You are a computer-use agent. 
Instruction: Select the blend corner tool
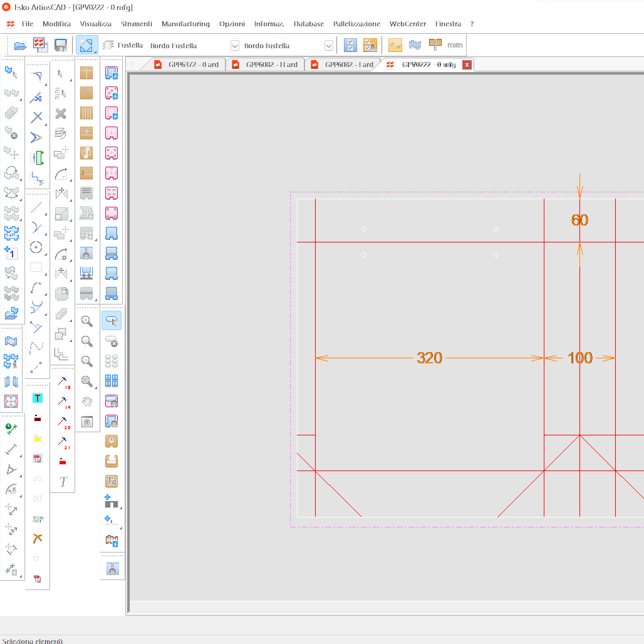[x=36, y=77]
